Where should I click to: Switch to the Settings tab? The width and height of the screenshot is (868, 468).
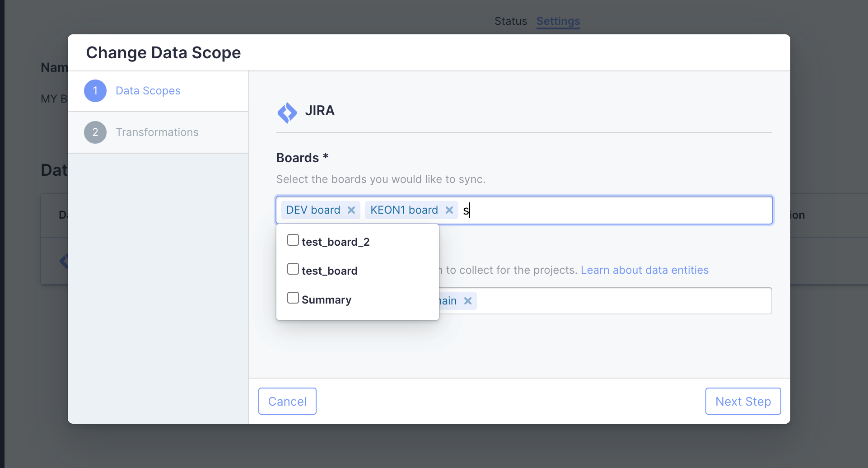pos(558,21)
